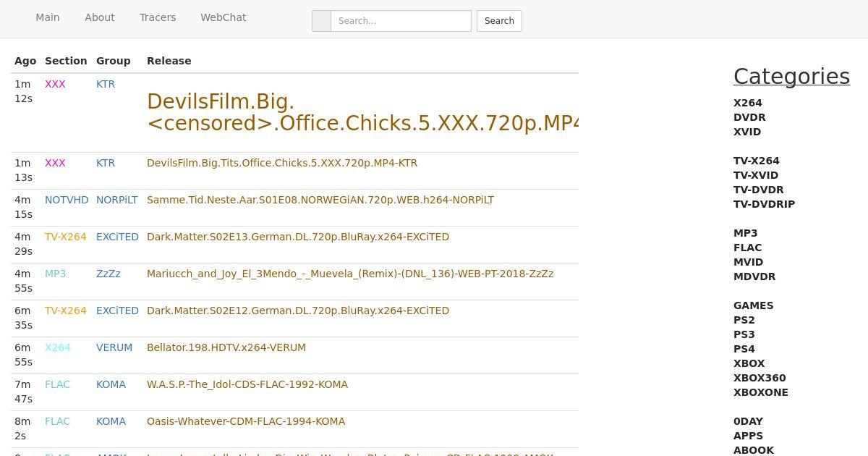Open Dark.Matter.S02E13 German release

tap(298, 237)
